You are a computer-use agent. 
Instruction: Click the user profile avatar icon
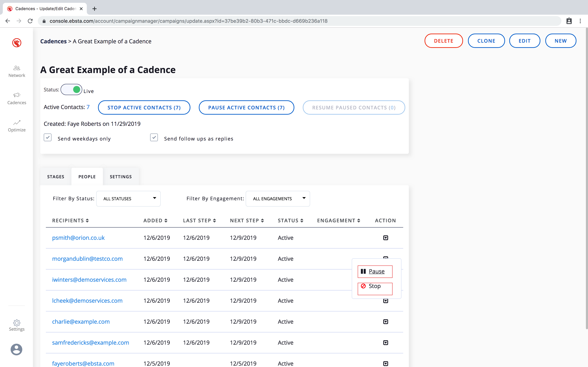16,350
